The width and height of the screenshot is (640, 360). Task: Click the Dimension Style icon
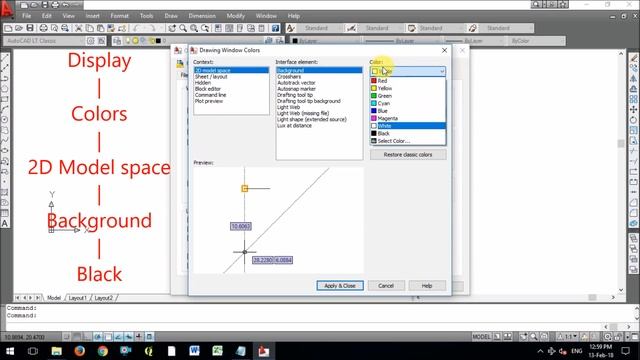351,28
